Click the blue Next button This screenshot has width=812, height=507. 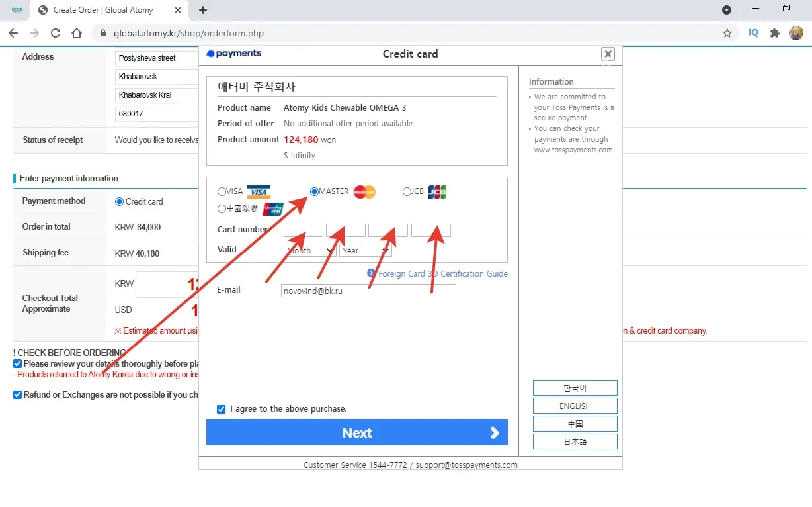pos(357,432)
